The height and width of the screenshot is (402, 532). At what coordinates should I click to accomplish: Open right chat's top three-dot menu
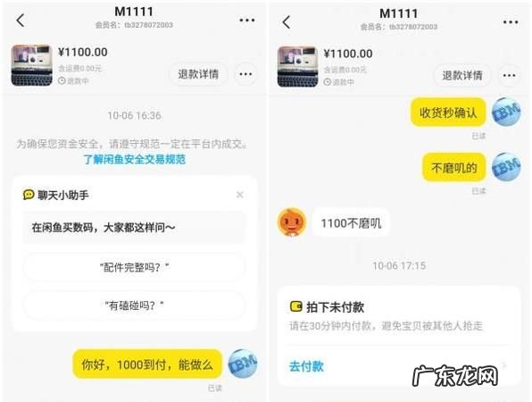pos(511,22)
